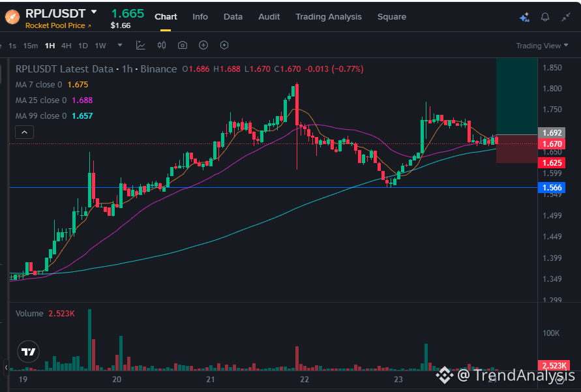Select the green take-profit zone of position
Viewport: 581px width, 392px height.
(516, 97)
